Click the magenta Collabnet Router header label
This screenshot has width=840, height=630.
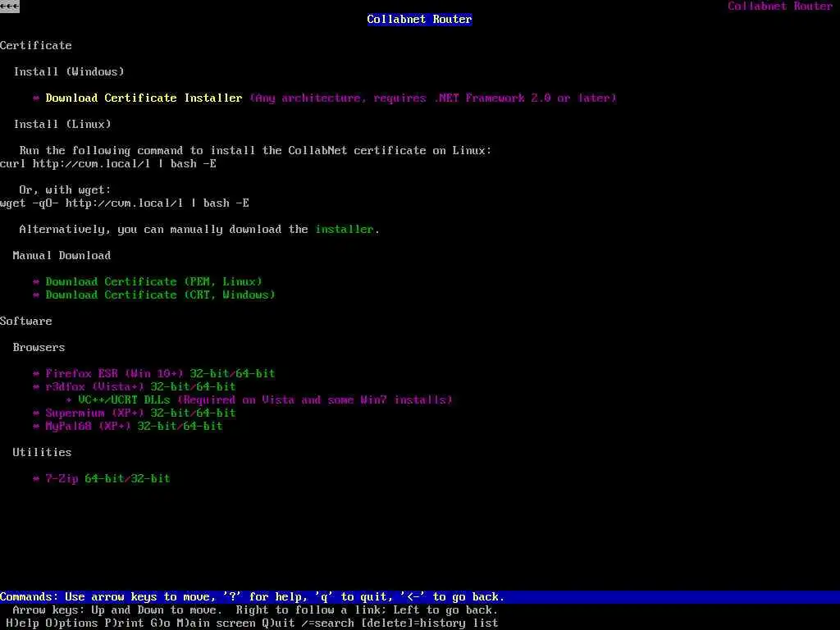click(780, 6)
